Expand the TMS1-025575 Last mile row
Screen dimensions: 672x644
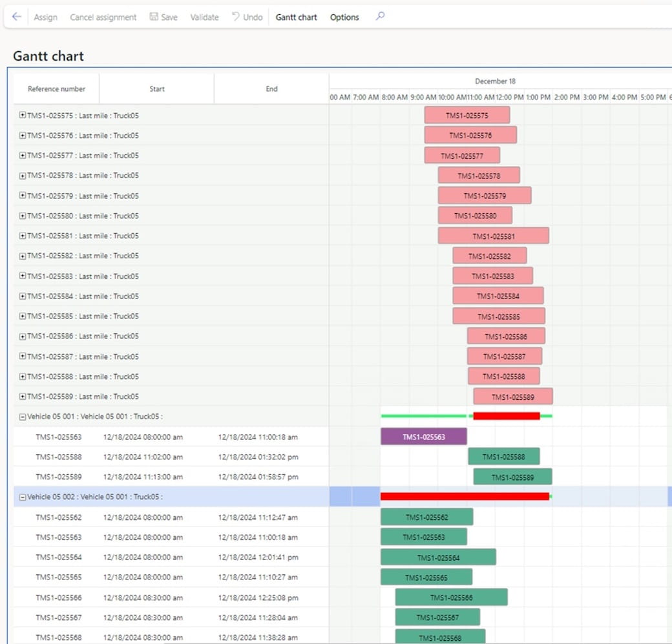[23, 116]
